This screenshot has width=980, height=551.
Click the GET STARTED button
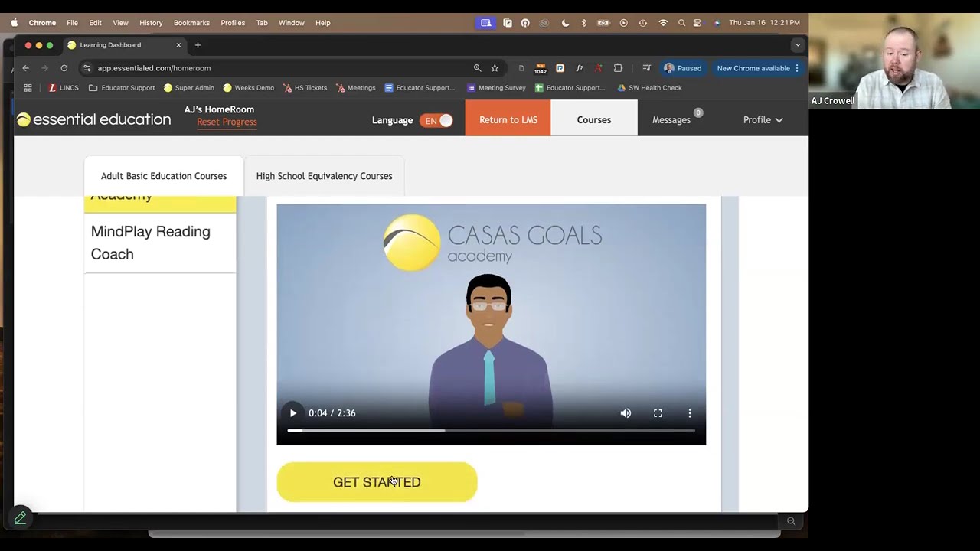pos(377,482)
